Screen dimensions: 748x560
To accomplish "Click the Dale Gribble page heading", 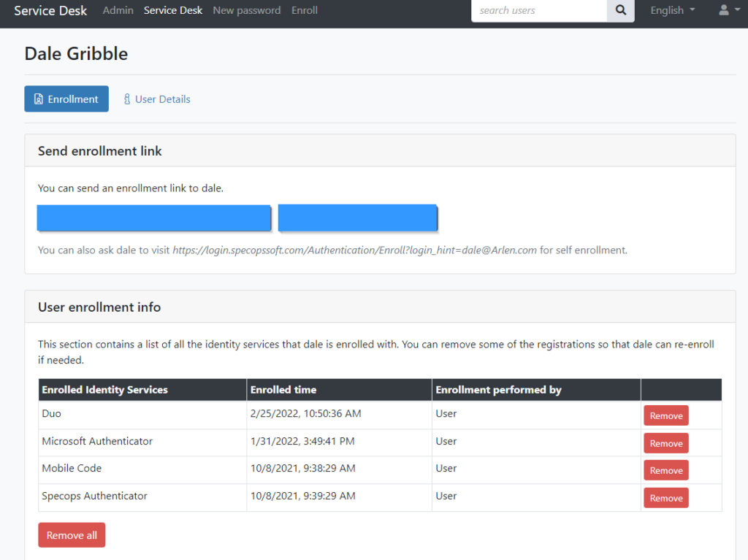I will 76,54.
